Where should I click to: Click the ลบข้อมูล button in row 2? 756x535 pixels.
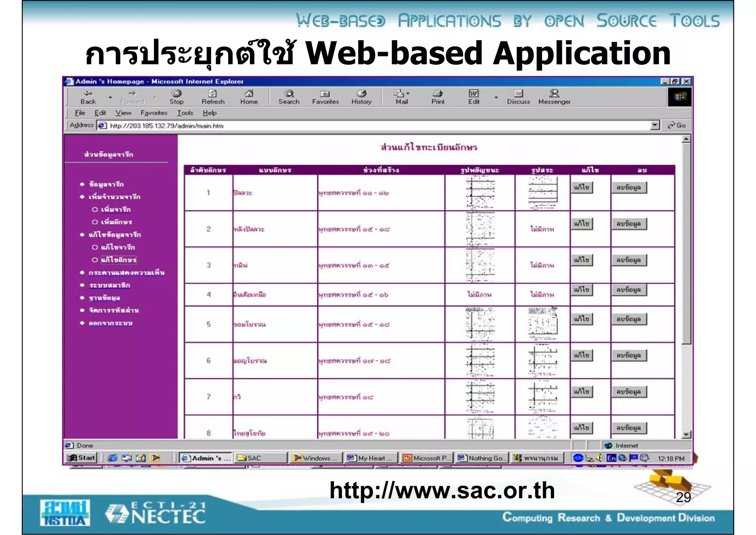click(x=629, y=224)
